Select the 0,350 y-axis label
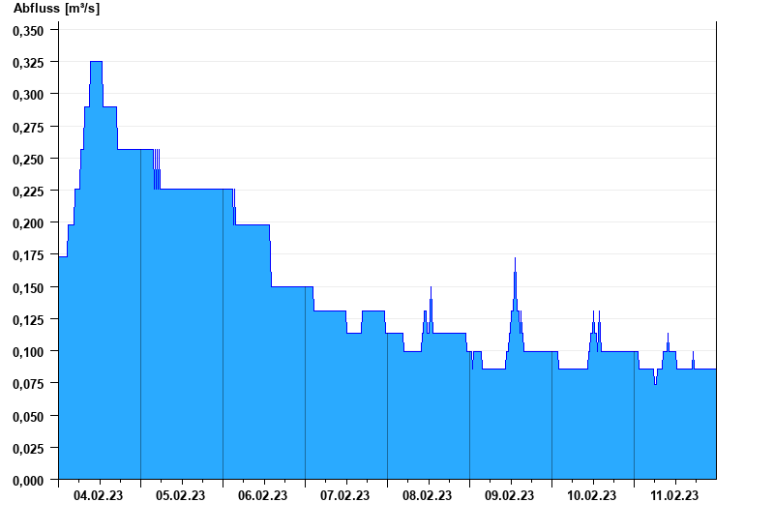The height and width of the screenshot is (532, 774). coord(28,31)
